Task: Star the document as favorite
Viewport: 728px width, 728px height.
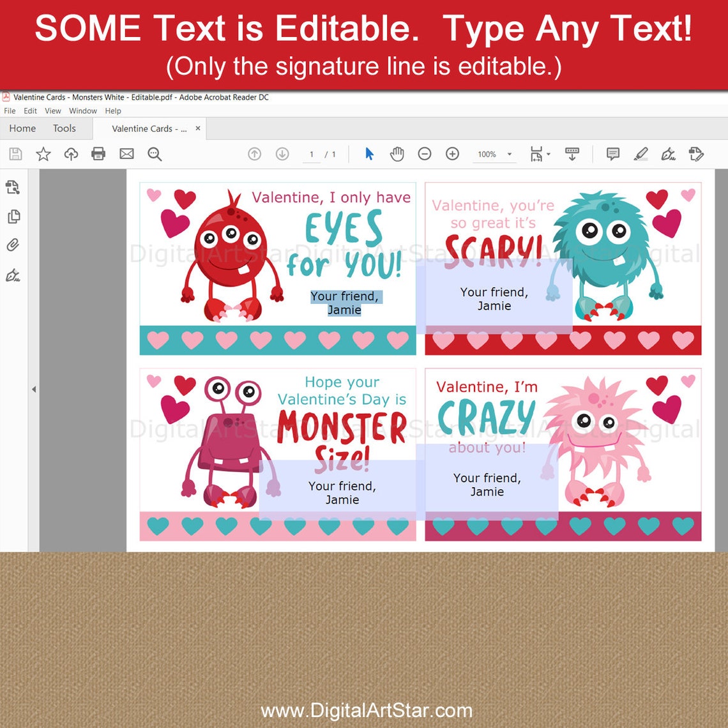Action: coord(43,154)
